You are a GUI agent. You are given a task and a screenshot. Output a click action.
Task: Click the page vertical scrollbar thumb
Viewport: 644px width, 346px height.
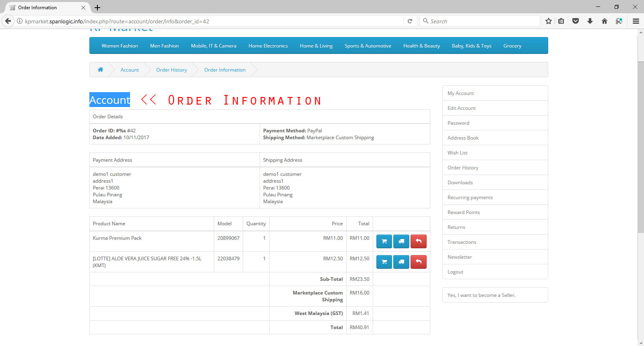(x=641, y=147)
